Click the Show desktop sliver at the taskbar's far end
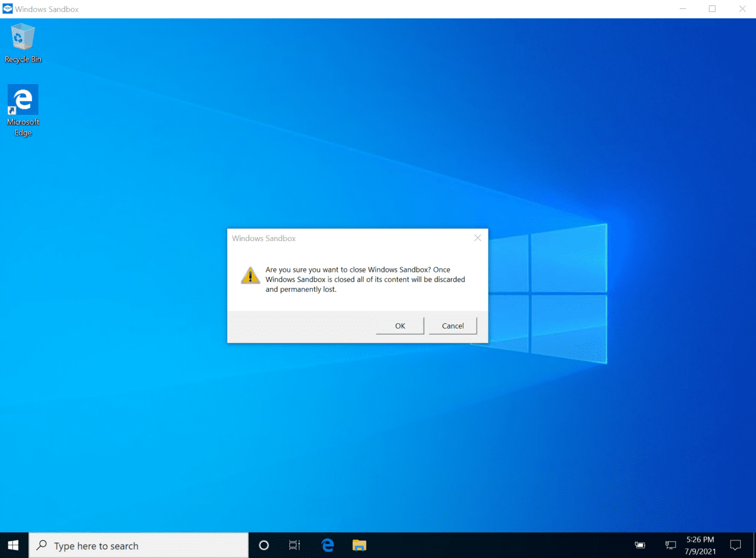Image resolution: width=756 pixels, height=558 pixels. (754, 546)
